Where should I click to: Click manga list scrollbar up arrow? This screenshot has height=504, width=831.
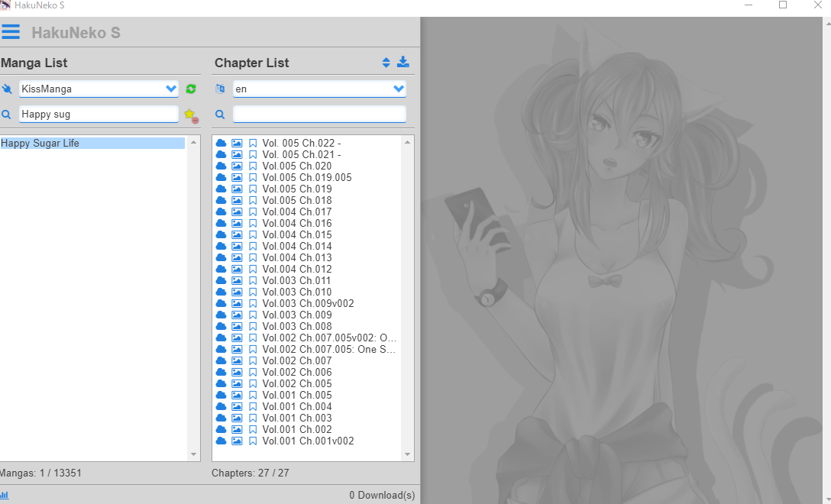click(193, 142)
